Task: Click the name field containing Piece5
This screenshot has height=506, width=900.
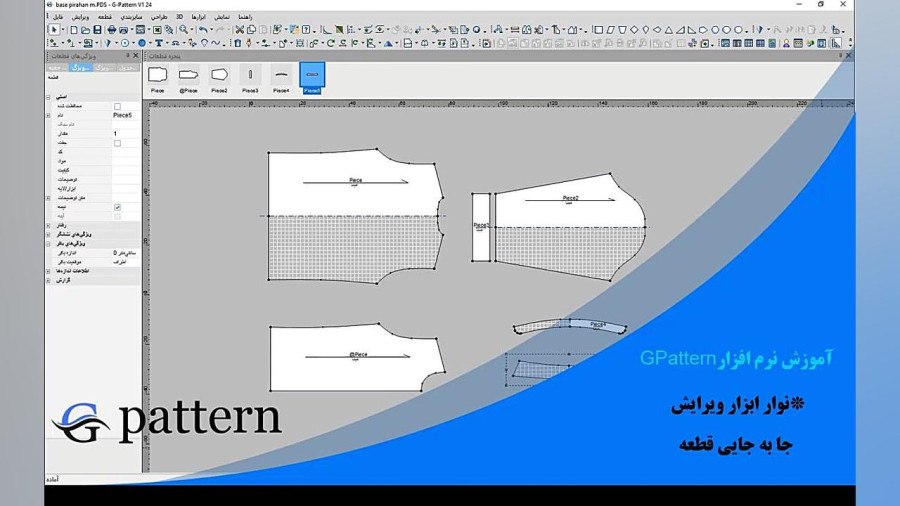Action: tap(126, 115)
